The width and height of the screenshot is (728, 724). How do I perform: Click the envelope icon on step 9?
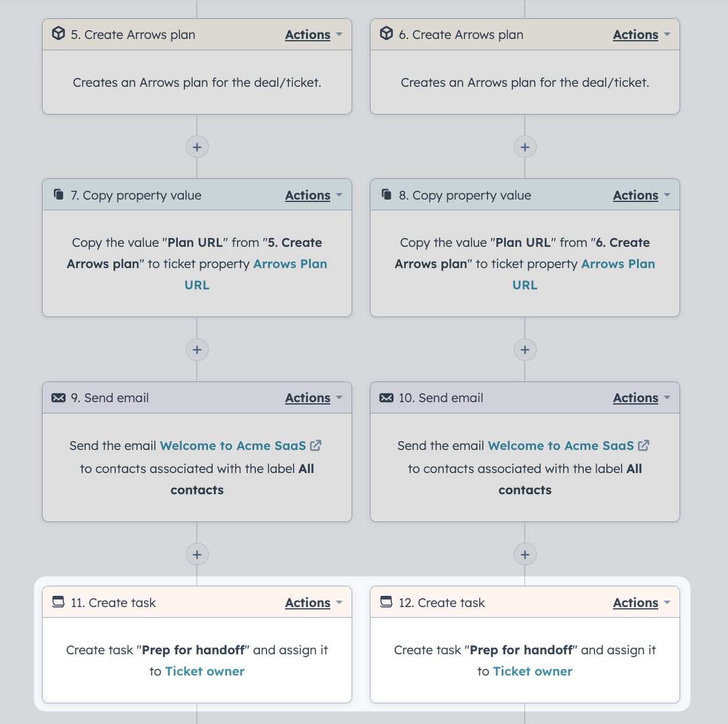[x=58, y=397]
